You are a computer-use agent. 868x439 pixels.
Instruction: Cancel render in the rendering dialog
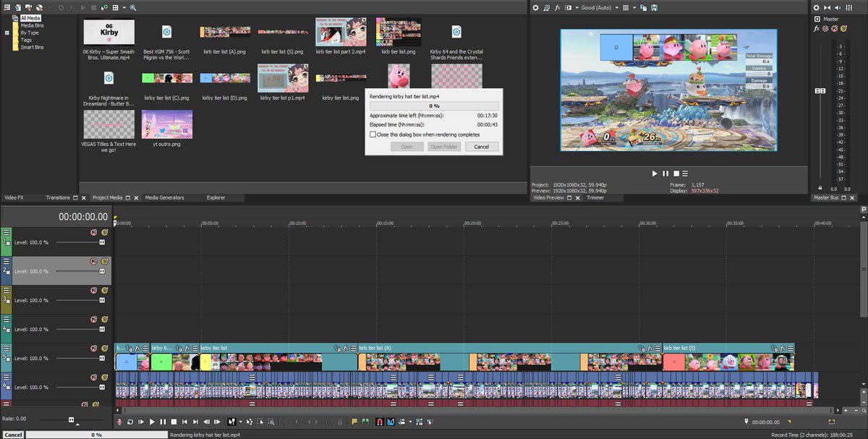click(x=482, y=147)
